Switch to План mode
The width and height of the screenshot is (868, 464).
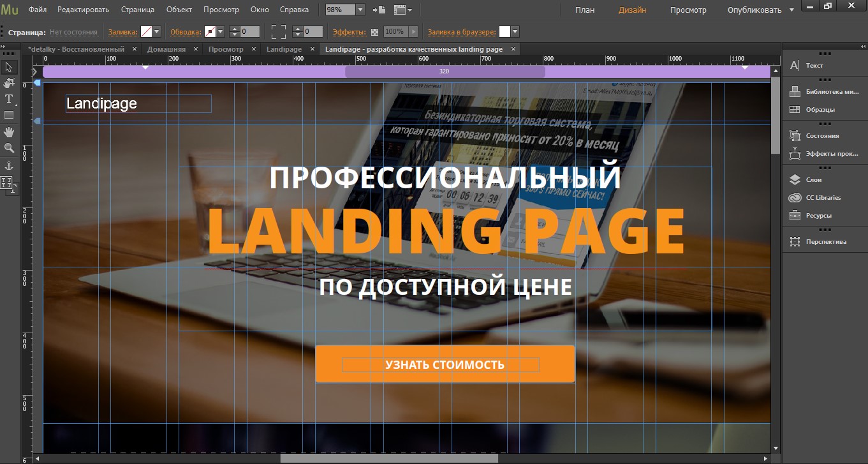pos(585,10)
